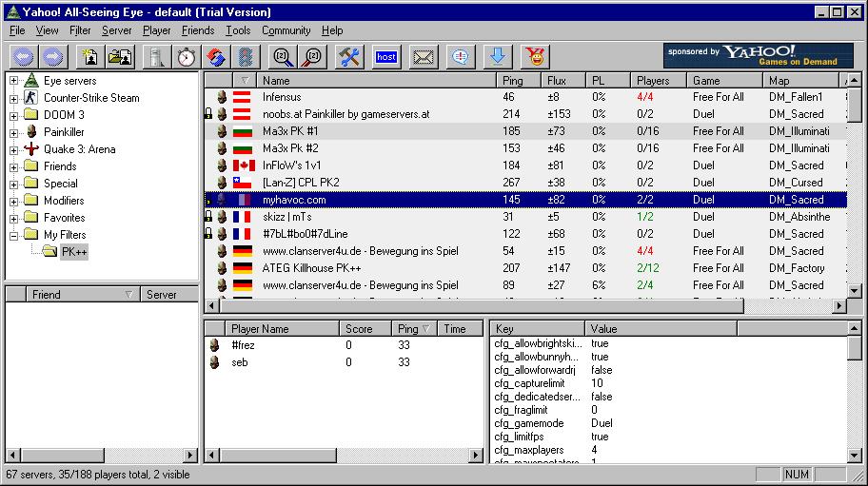Expand the Friends folder node
This screenshot has width=868, height=486.
point(14,167)
